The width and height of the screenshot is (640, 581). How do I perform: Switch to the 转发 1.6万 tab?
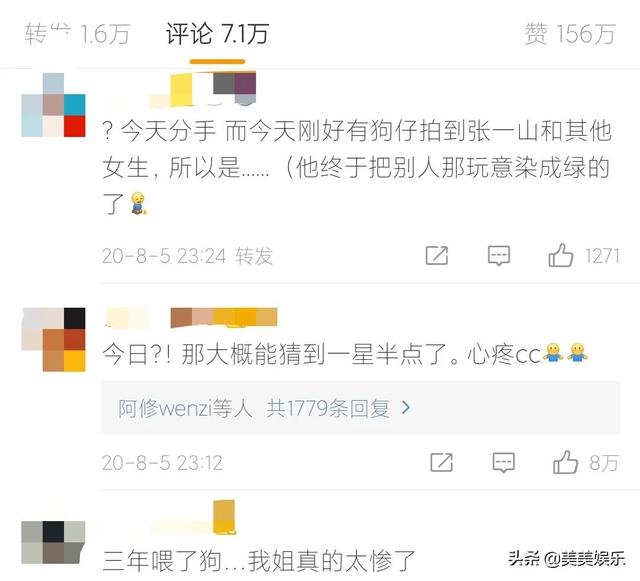(78, 33)
